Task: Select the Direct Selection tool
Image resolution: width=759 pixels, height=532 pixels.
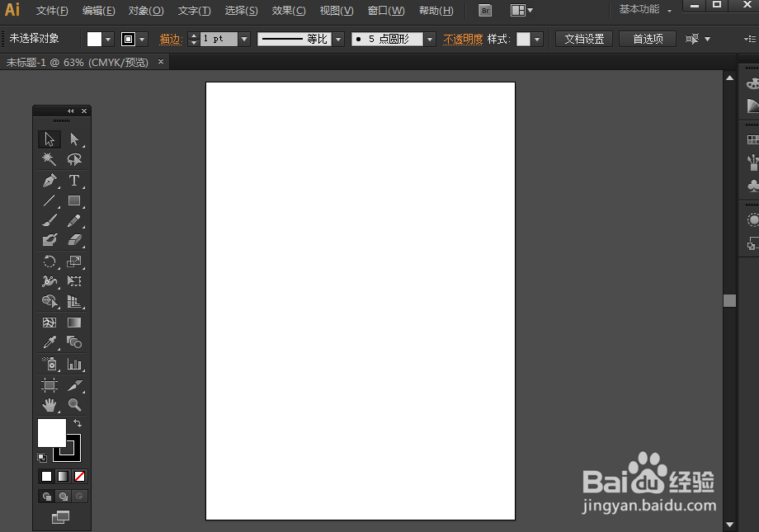Action: pos(74,139)
